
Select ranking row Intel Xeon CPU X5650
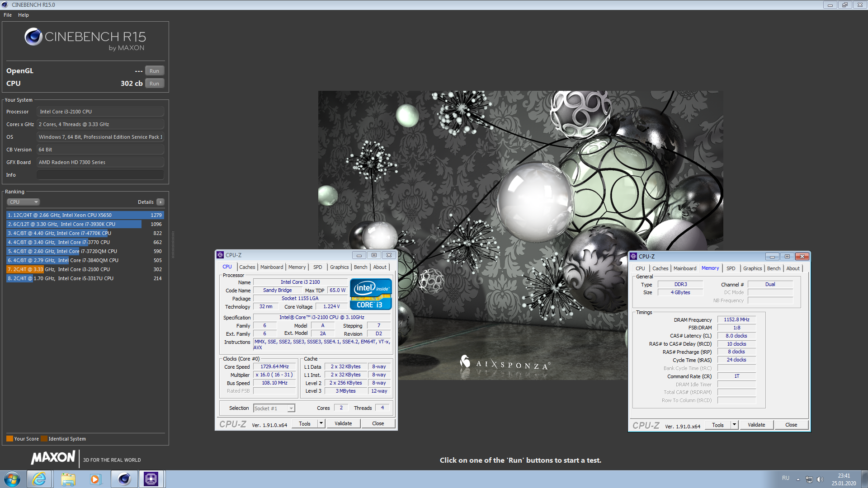point(85,215)
